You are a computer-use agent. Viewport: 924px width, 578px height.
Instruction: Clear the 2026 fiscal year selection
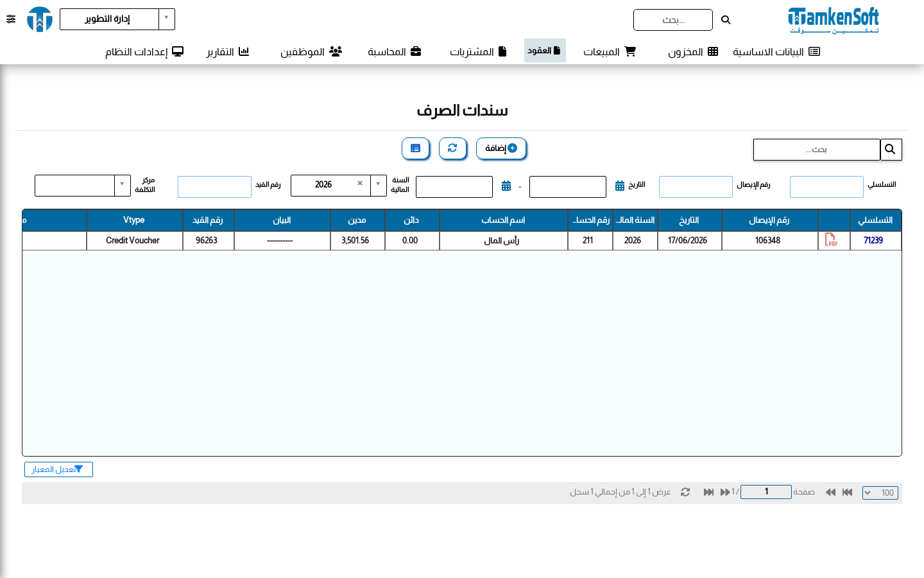pyautogui.click(x=360, y=183)
